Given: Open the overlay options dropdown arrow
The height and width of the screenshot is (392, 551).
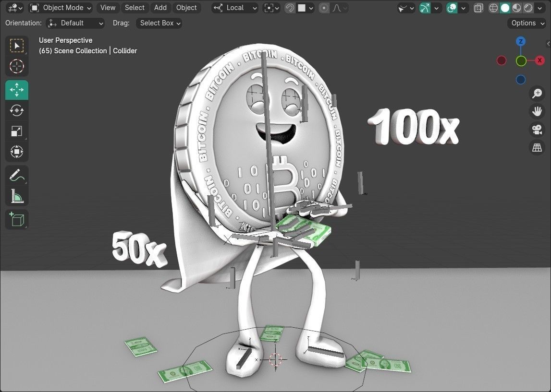Looking at the screenshot, I should click(x=464, y=8).
